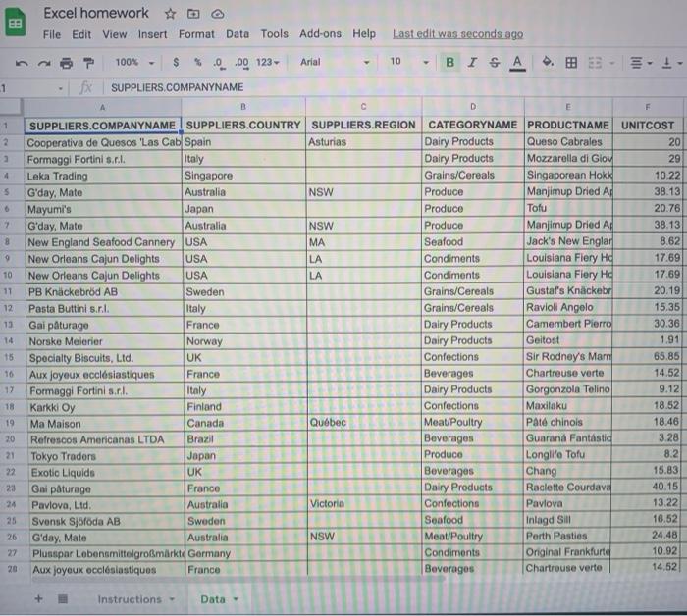Screen dimensions: 687x616
Task: Select the Karkki Oy cell
Action: pos(105,408)
